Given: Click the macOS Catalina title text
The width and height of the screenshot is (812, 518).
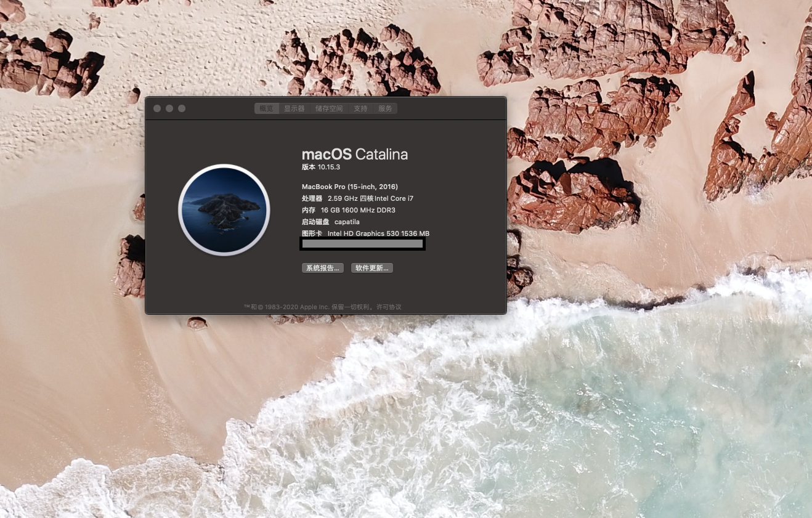Looking at the screenshot, I should tap(355, 155).
